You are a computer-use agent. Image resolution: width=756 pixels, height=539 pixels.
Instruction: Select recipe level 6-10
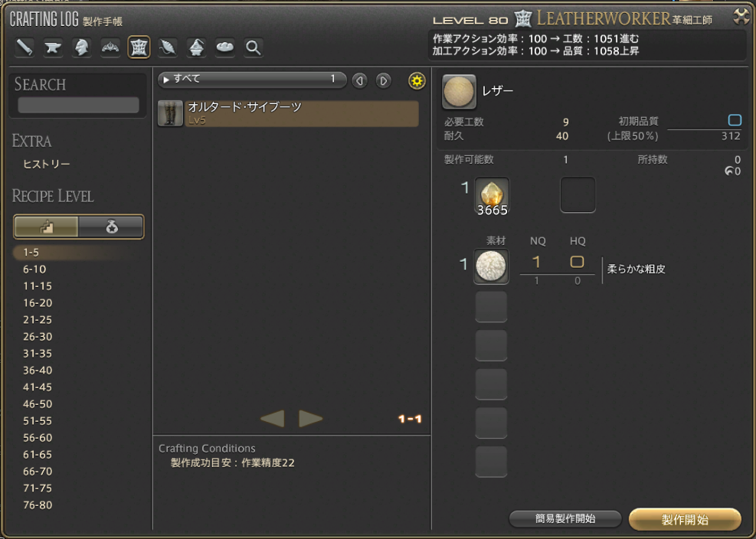tap(34, 269)
